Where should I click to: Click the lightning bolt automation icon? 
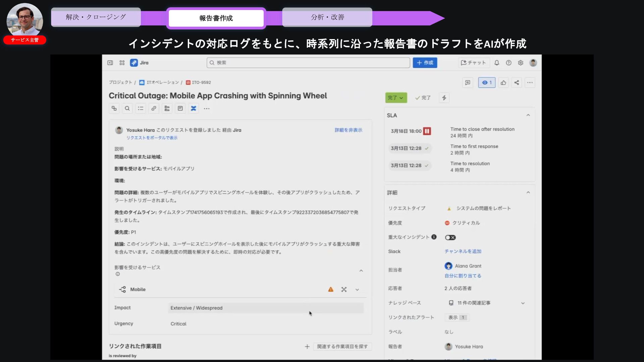[444, 98]
